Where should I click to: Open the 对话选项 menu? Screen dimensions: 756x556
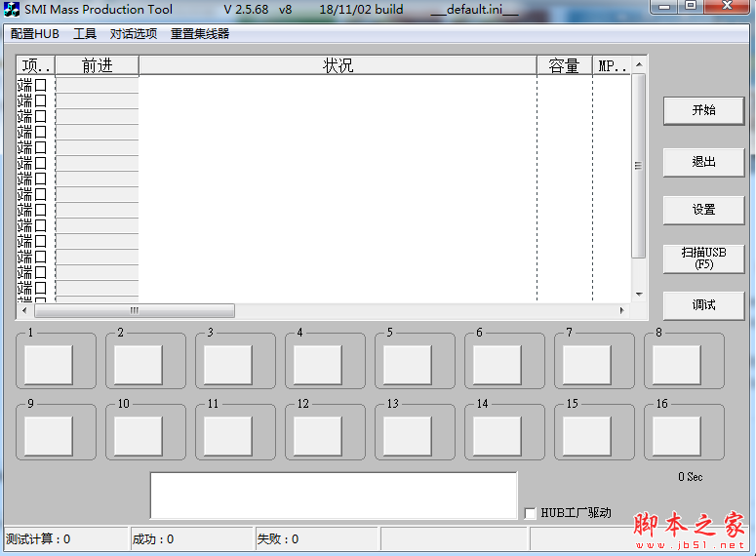click(x=133, y=34)
